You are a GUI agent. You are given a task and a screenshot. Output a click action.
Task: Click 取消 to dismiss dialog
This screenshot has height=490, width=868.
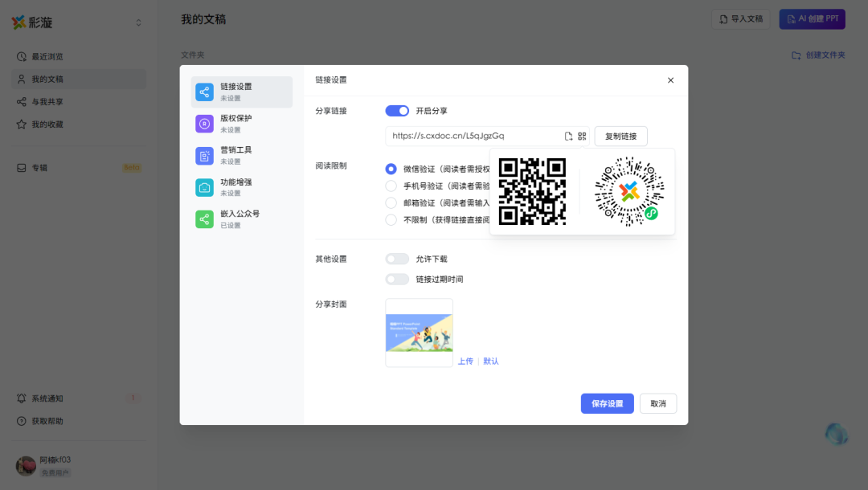658,404
